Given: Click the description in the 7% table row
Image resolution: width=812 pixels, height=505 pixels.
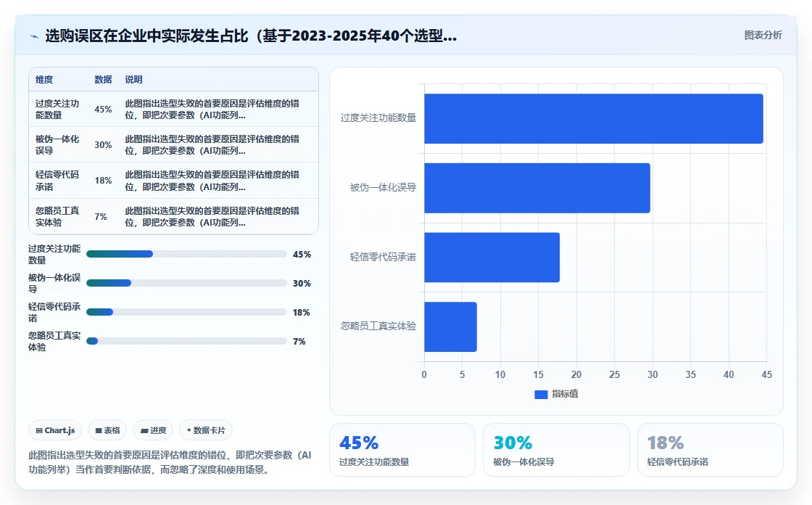Looking at the screenshot, I should (x=212, y=217).
